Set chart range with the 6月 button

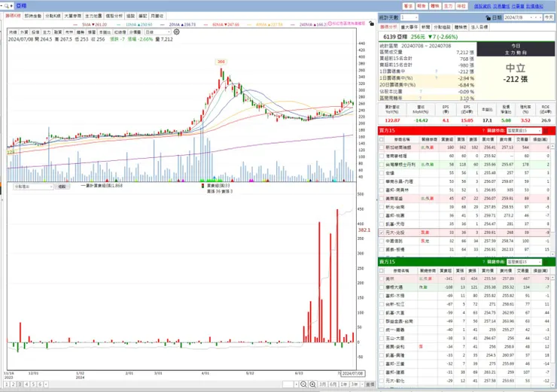(x=333, y=384)
